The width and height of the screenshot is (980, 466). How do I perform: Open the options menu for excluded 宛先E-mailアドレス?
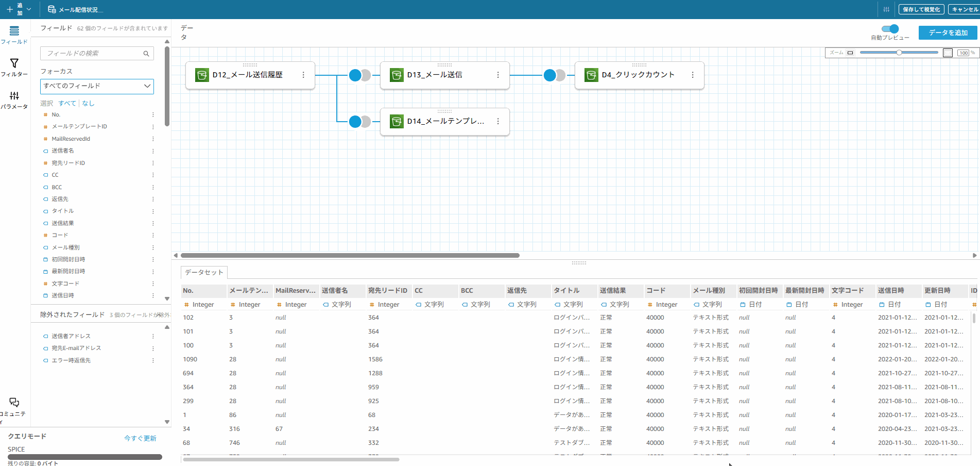click(x=153, y=348)
